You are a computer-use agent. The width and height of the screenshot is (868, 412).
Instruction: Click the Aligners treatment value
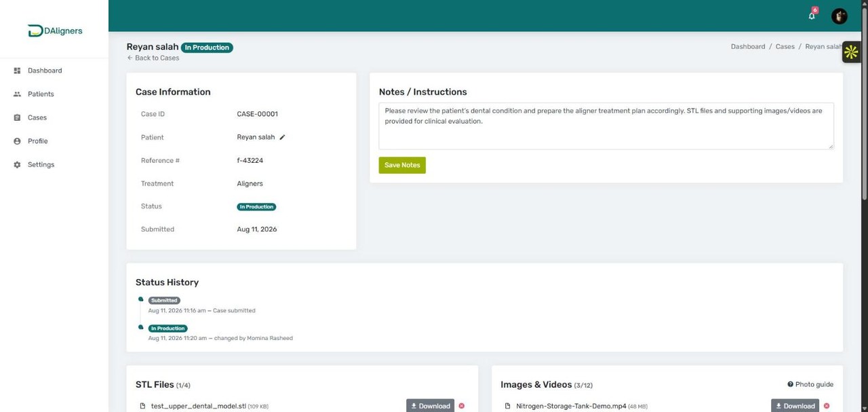(x=250, y=183)
